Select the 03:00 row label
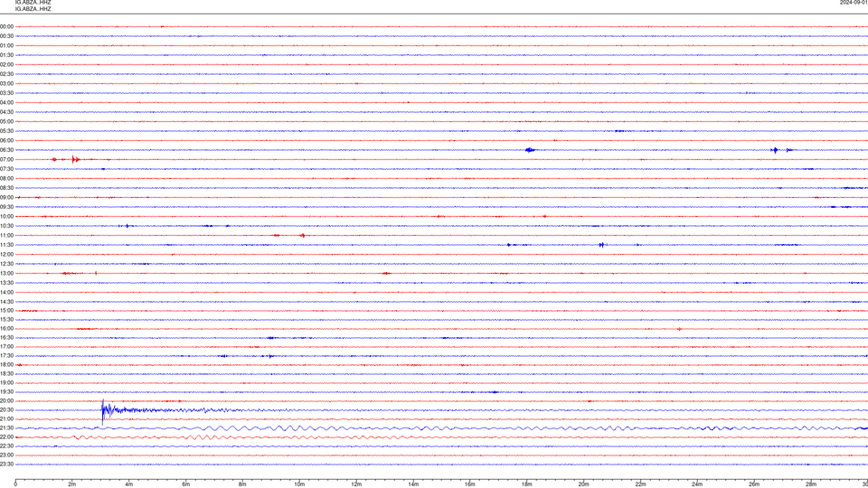The height and width of the screenshot is (488, 868). tap(6, 83)
